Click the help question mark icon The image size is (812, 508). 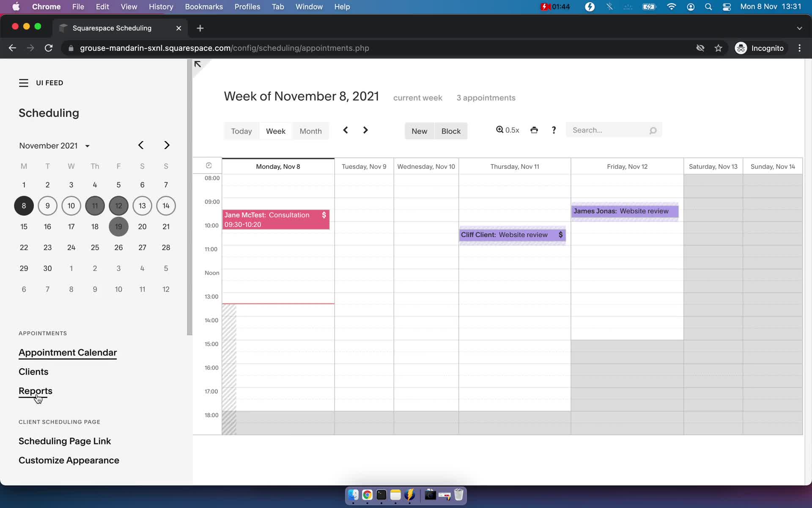tap(553, 130)
